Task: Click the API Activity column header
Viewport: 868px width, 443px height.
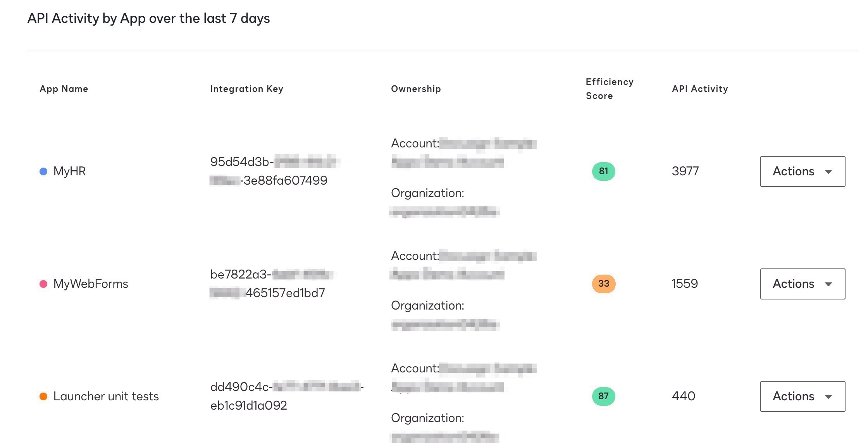Action: [699, 88]
